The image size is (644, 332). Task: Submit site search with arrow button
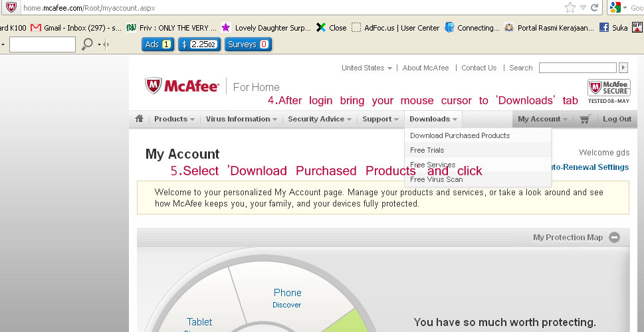[x=623, y=68]
